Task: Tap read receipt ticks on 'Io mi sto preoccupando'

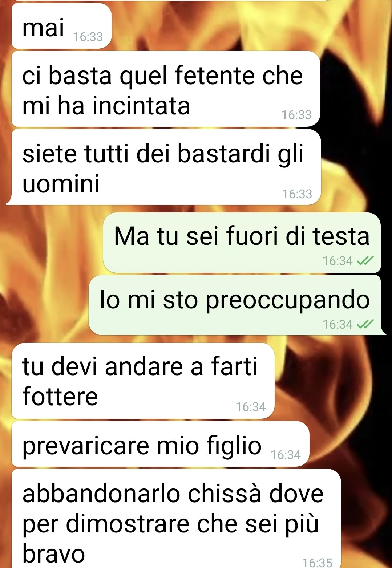Action: [x=365, y=324]
